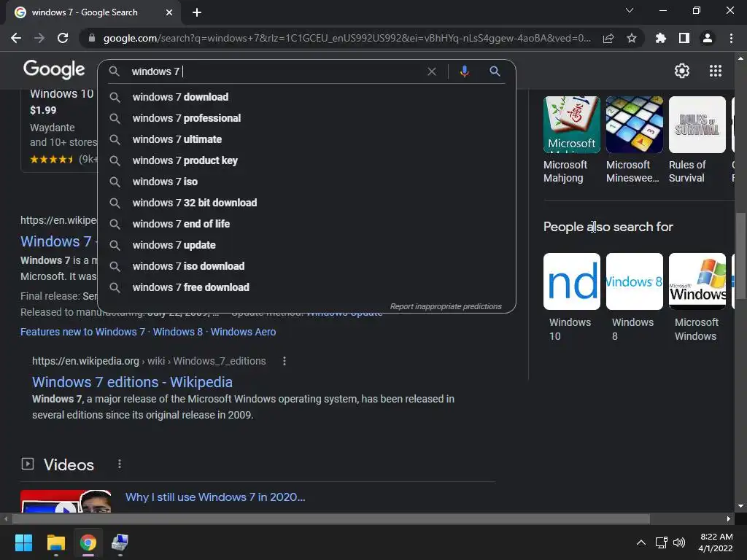
Task: Open Google apps grid
Action: [x=716, y=71]
